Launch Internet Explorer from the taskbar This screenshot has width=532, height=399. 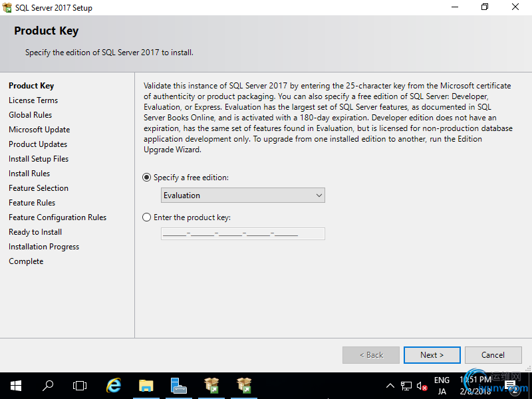(x=113, y=386)
